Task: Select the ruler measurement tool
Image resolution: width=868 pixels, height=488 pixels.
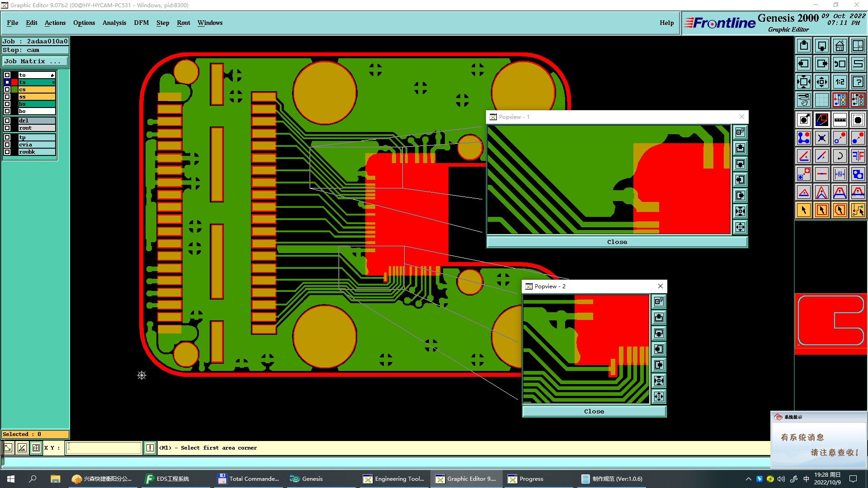Action: click(x=840, y=120)
